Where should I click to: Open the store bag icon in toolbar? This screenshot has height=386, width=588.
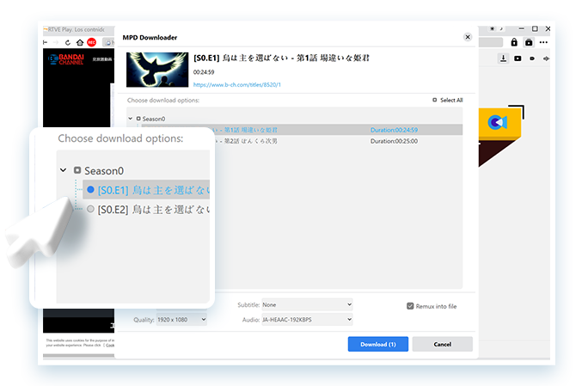pyautogui.click(x=529, y=42)
